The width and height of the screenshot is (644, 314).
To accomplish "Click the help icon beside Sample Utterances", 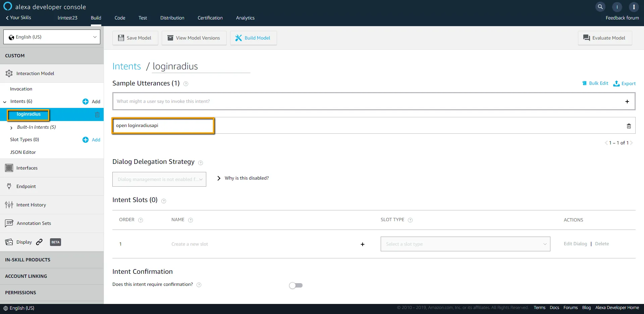I will tap(186, 84).
